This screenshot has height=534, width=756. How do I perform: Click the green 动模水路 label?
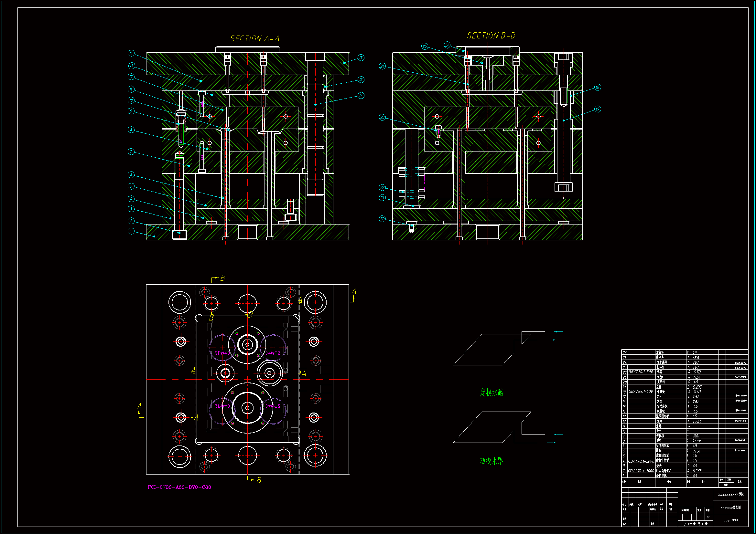tap(491, 461)
